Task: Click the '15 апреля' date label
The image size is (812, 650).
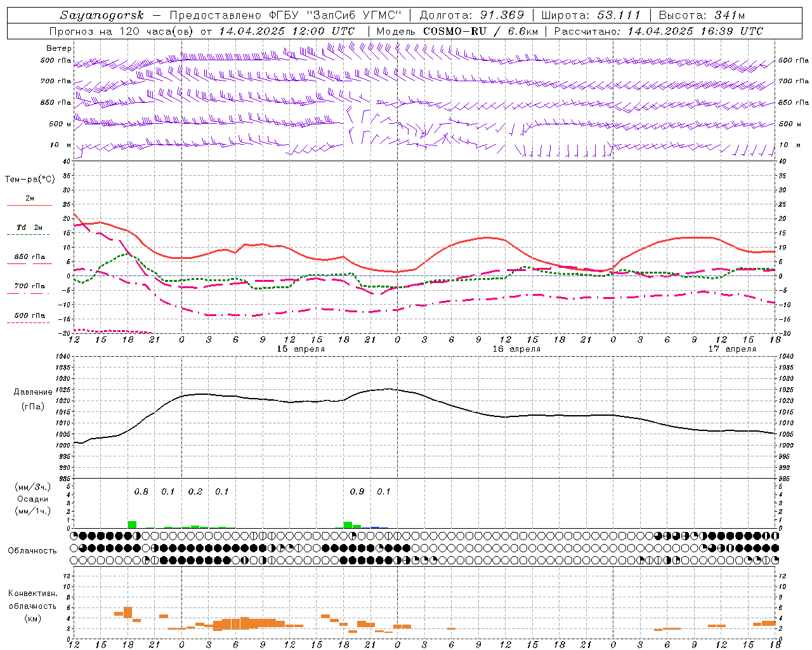Action: point(301,349)
